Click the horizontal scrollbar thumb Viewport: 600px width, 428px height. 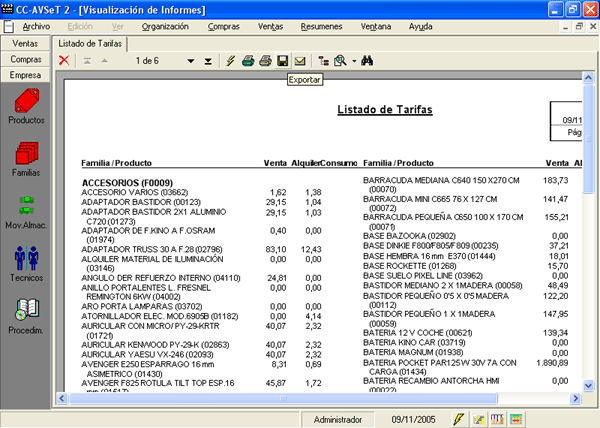[x=283, y=399]
